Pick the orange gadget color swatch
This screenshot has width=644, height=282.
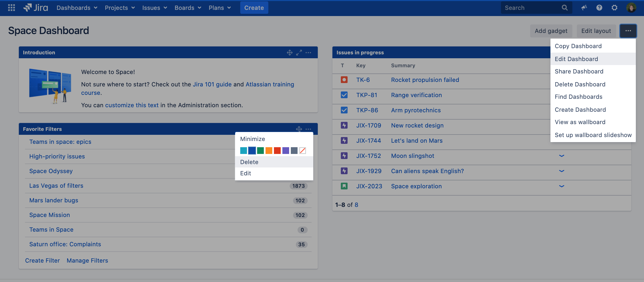click(269, 151)
